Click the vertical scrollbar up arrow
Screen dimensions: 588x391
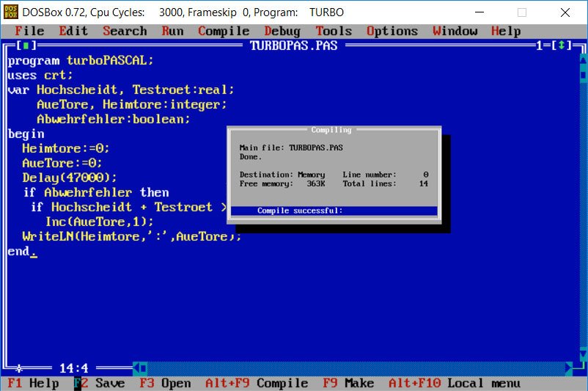coord(583,60)
